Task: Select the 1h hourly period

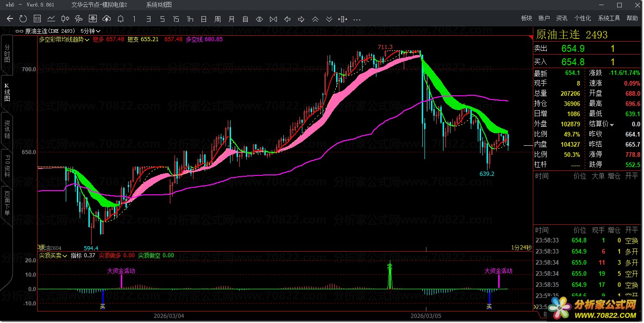Action: pos(190,19)
